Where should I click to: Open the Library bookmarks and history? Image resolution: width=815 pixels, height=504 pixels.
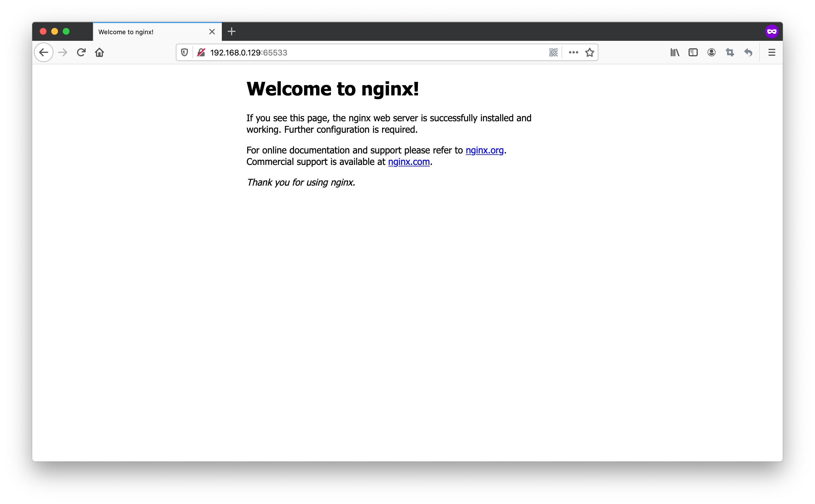(675, 52)
